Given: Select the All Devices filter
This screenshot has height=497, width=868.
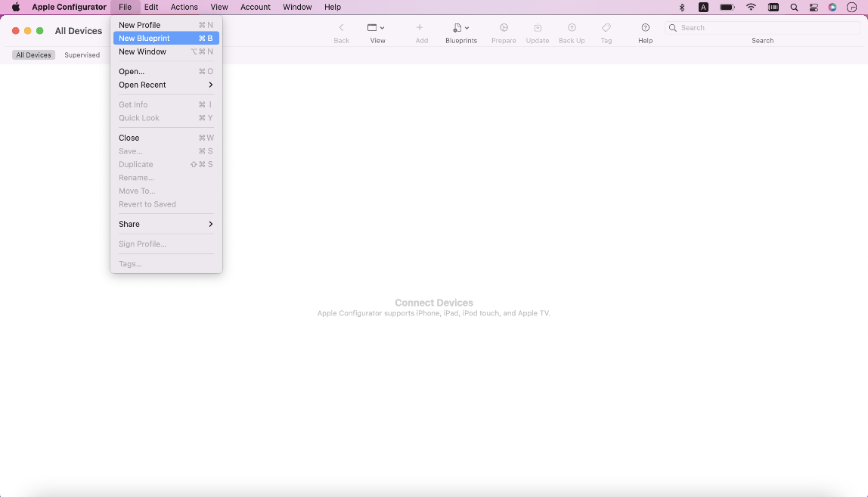Looking at the screenshot, I should coord(33,55).
